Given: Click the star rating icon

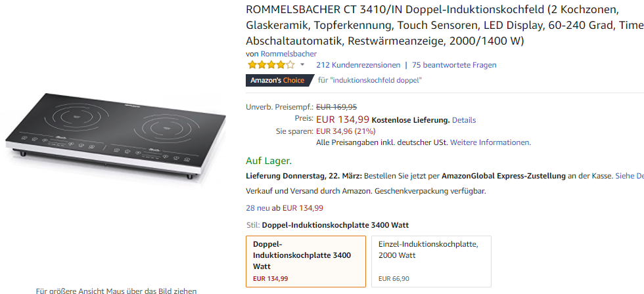Looking at the screenshot, I should [270, 65].
